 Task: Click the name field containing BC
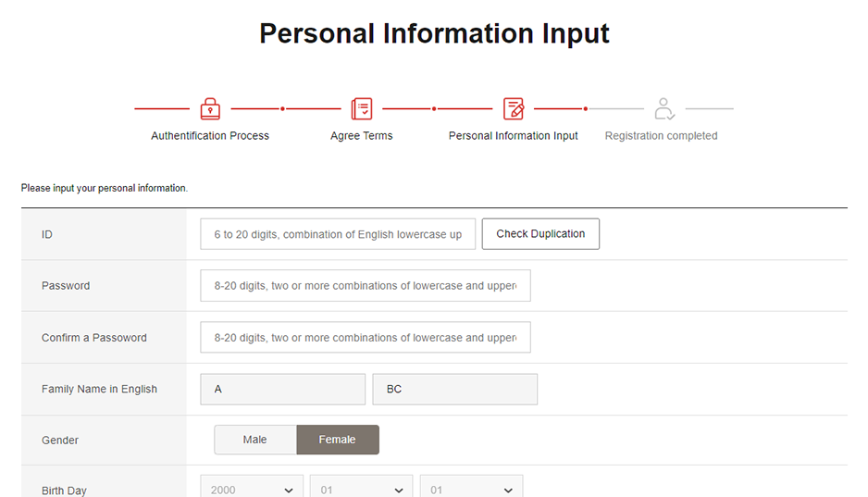click(454, 390)
